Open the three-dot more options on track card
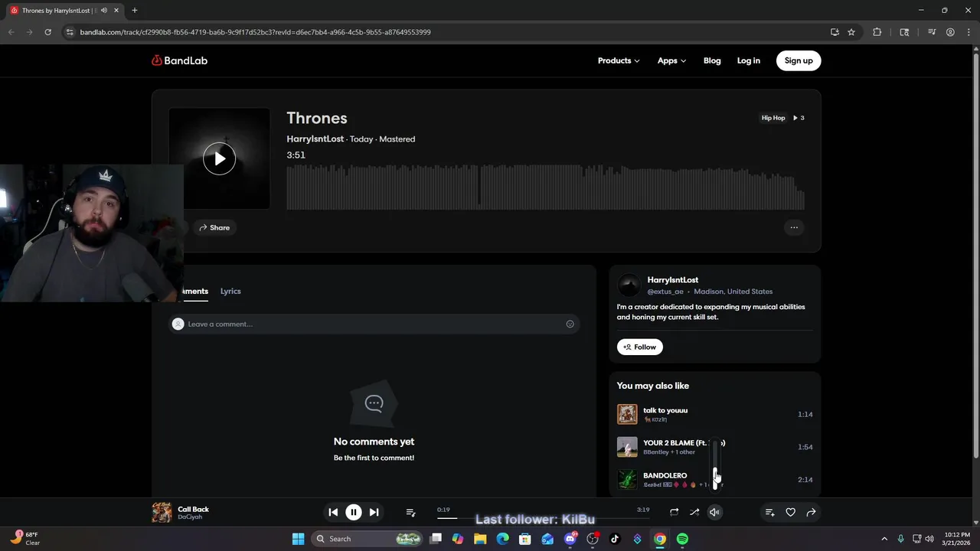 pyautogui.click(x=794, y=227)
